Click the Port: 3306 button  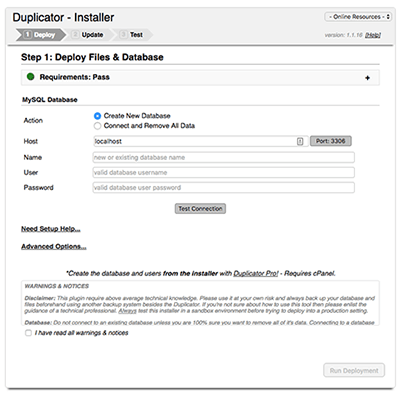[x=331, y=141]
